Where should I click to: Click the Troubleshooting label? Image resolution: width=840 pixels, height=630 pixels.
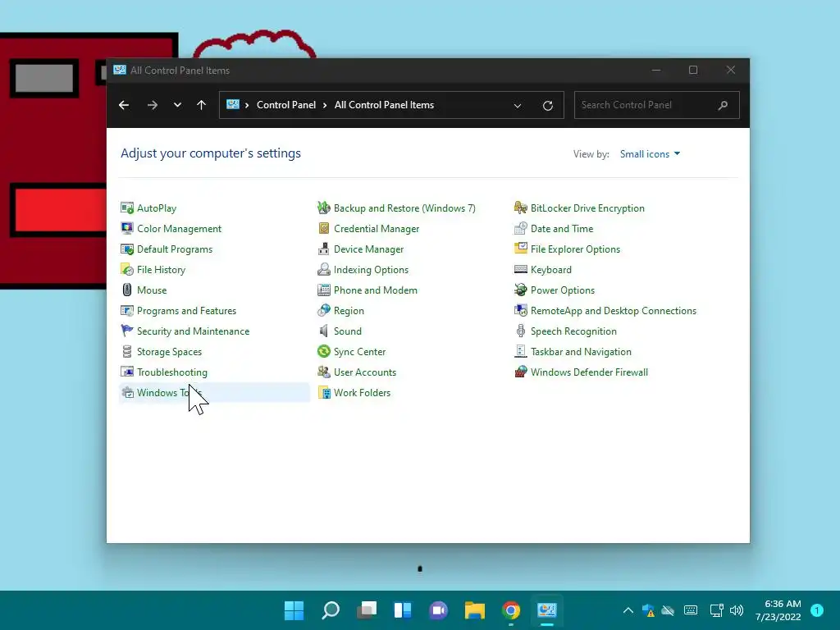click(x=172, y=372)
